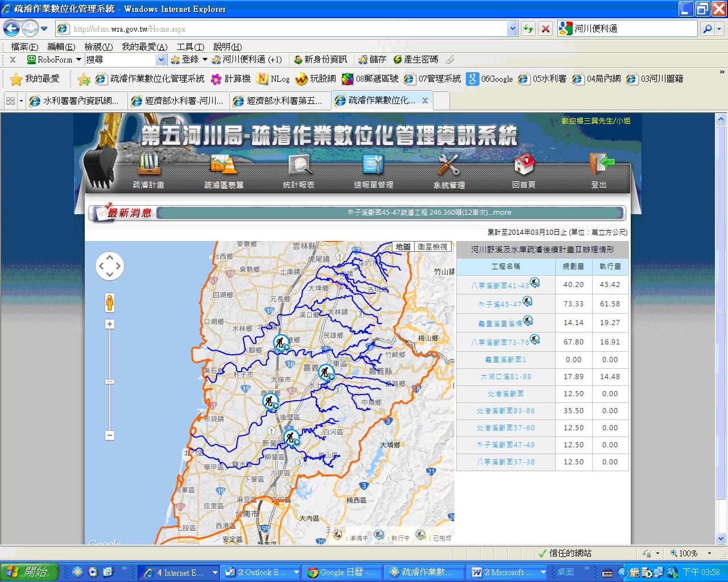Go to 回首頁 home icon

click(524, 164)
